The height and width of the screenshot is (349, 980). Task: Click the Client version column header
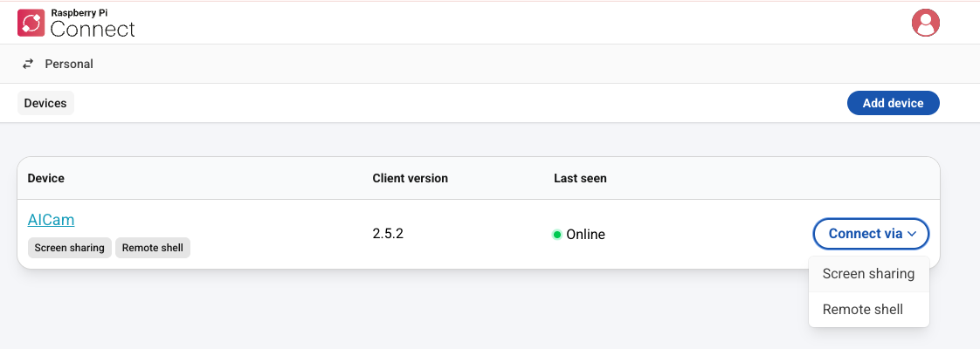[x=410, y=178]
